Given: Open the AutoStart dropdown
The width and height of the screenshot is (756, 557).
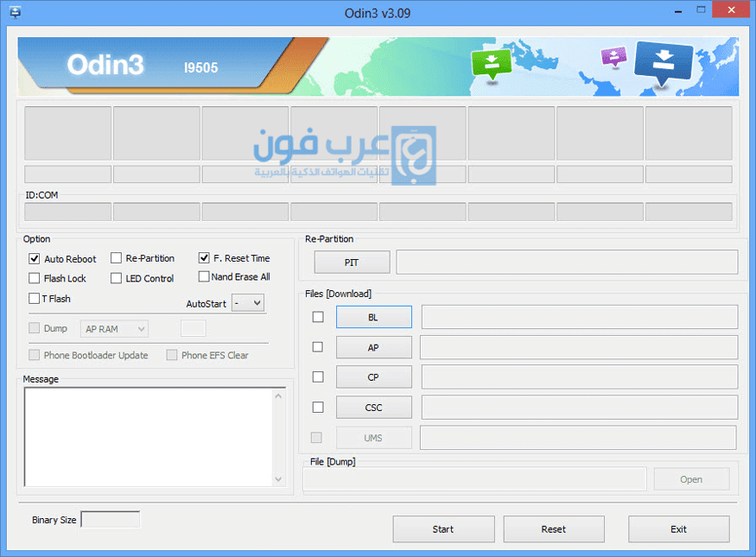Looking at the screenshot, I should pyautogui.click(x=248, y=303).
